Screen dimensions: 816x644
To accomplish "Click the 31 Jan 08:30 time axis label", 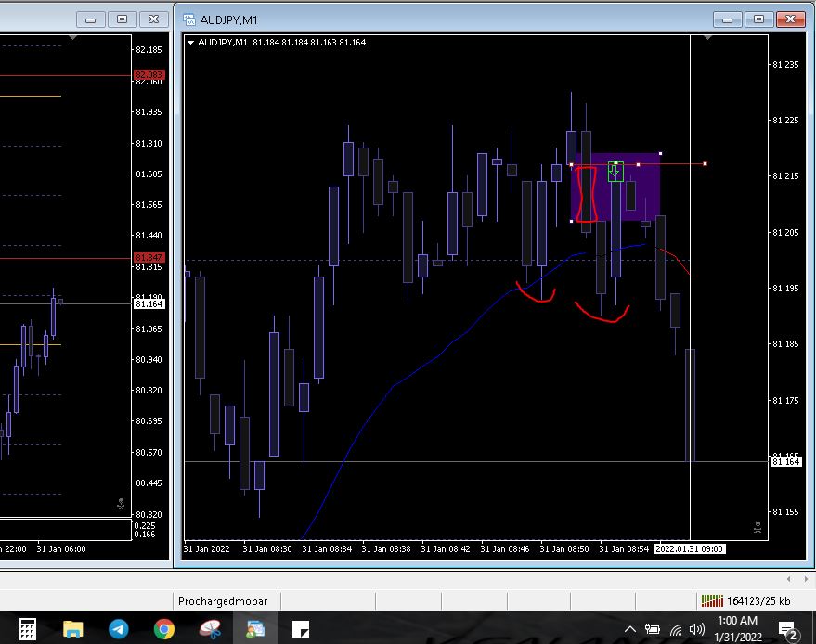I will (267, 548).
